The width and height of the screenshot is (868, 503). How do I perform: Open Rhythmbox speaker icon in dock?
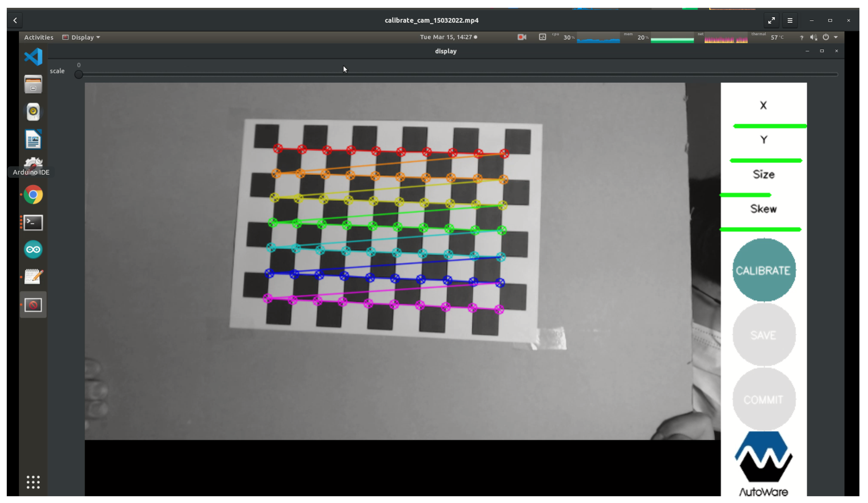pyautogui.click(x=33, y=112)
